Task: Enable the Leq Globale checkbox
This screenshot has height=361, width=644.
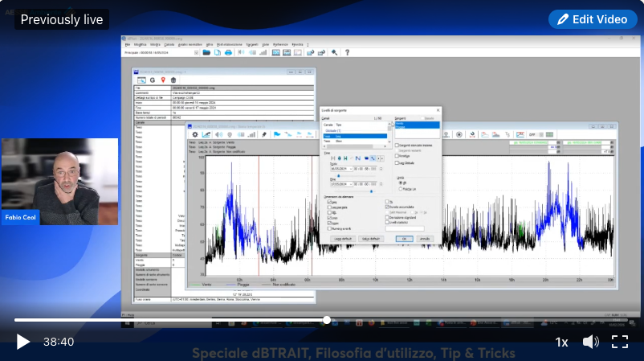Action: coord(397,163)
